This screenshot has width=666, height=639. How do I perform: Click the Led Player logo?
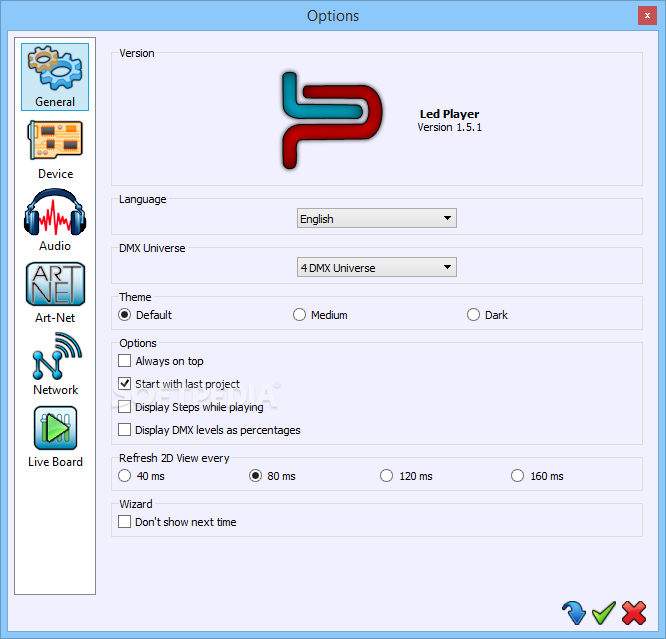[x=332, y=120]
